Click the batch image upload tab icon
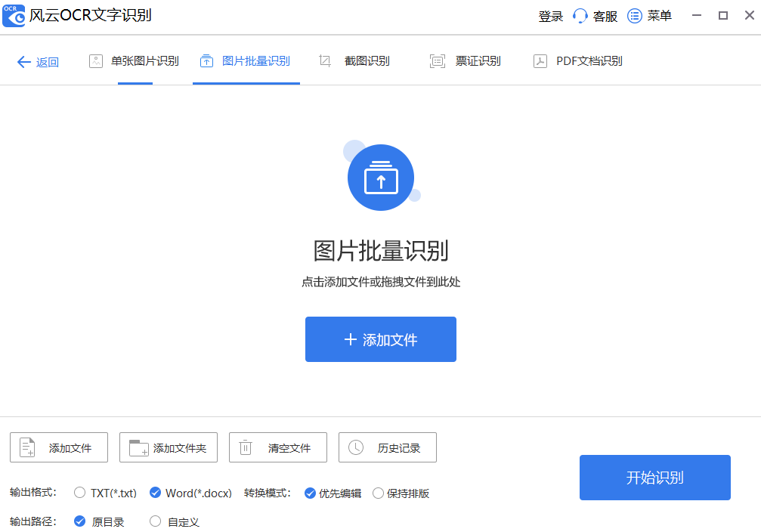This screenshot has width=761, height=532. pyautogui.click(x=207, y=61)
